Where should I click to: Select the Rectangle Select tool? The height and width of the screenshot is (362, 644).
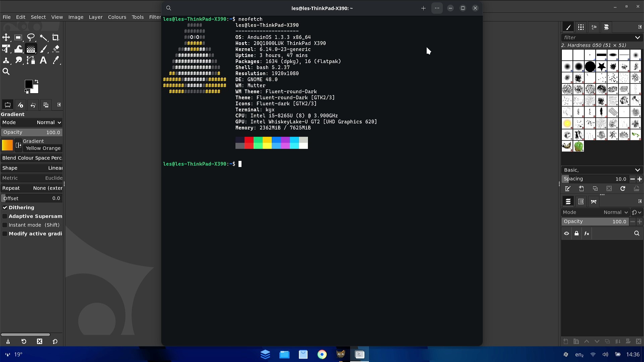(x=18, y=38)
